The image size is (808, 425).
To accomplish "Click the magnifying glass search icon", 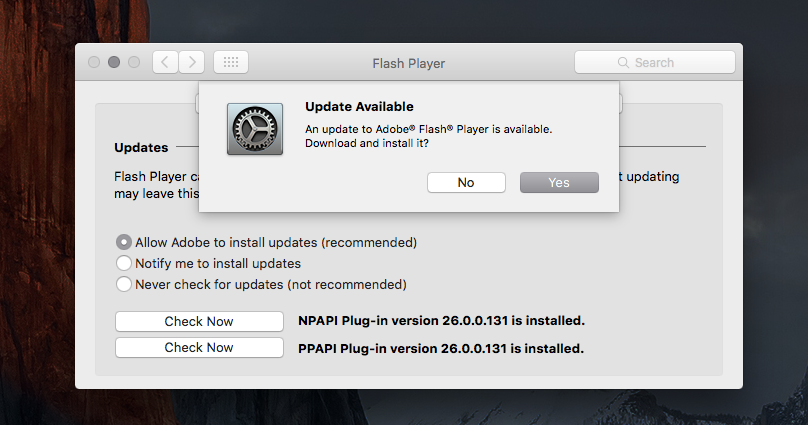I will pos(623,62).
